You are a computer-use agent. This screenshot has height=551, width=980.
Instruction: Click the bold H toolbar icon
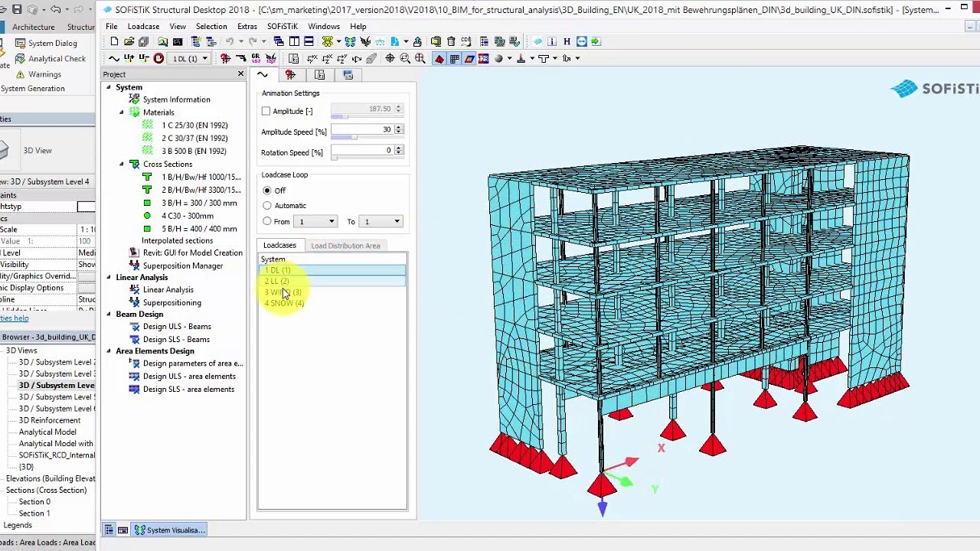point(567,41)
